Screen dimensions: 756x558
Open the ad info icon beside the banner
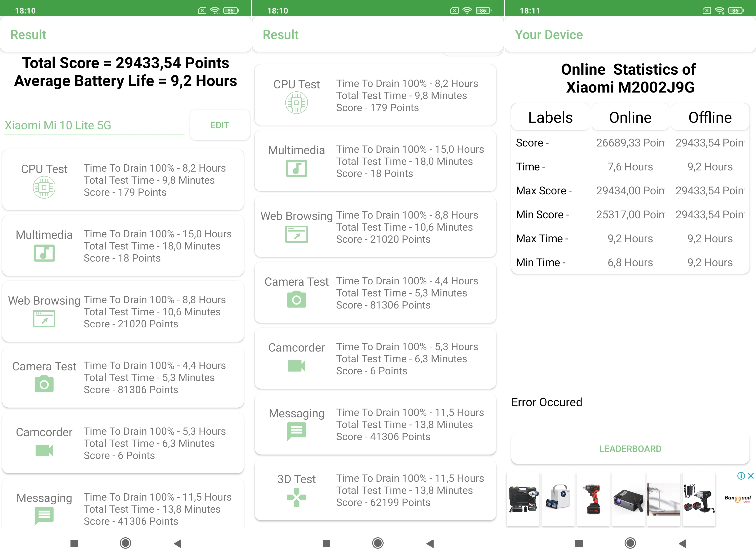click(x=741, y=476)
